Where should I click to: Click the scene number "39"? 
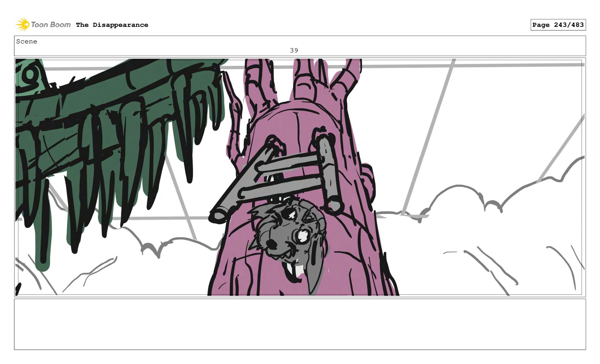(294, 50)
